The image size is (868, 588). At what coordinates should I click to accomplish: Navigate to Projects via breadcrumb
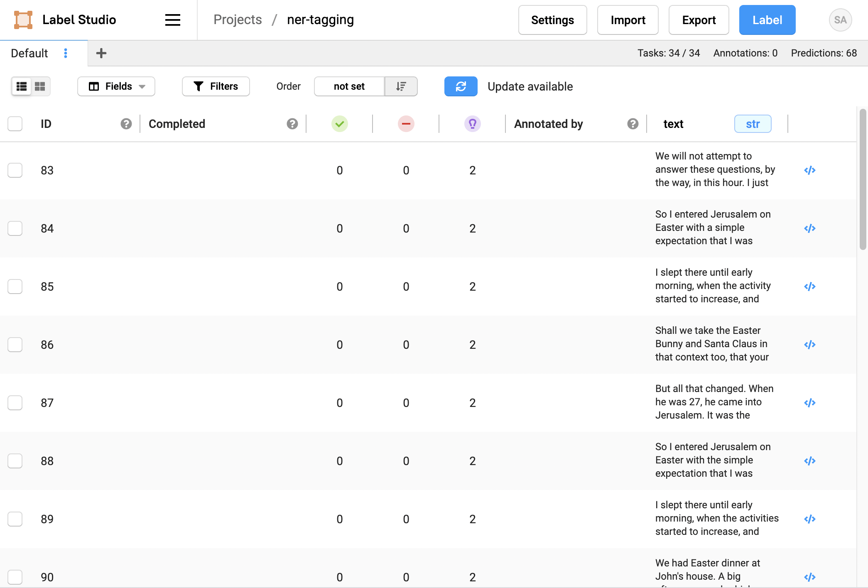pyautogui.click(x=238, y=20)
